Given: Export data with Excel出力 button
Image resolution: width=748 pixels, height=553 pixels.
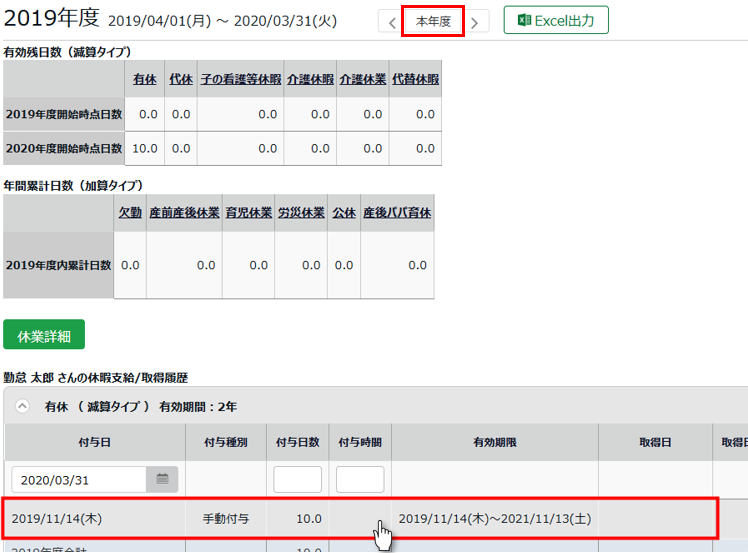Looking at the screenshot, I should click(555, 21).
